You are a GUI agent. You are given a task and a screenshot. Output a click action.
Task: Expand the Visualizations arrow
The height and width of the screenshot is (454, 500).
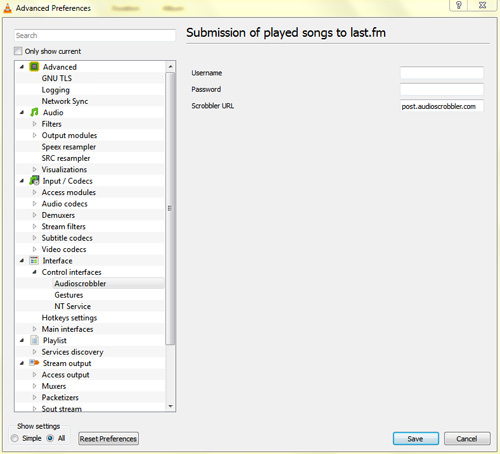coord(34,169)
